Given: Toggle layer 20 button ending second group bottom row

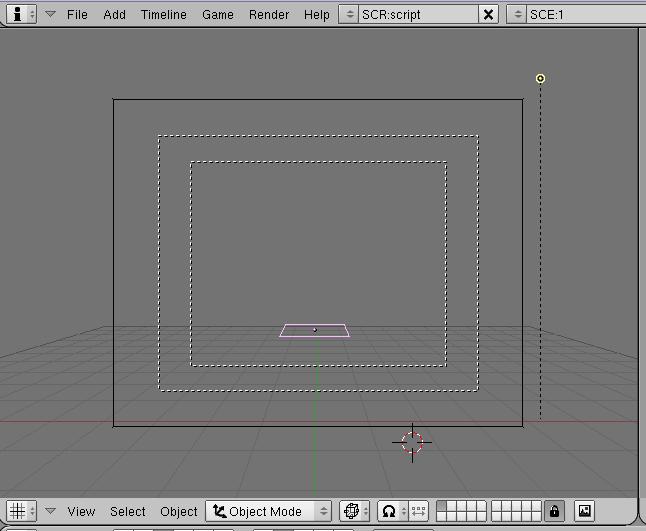Looking at the screenshot, I should coord(536,516).
